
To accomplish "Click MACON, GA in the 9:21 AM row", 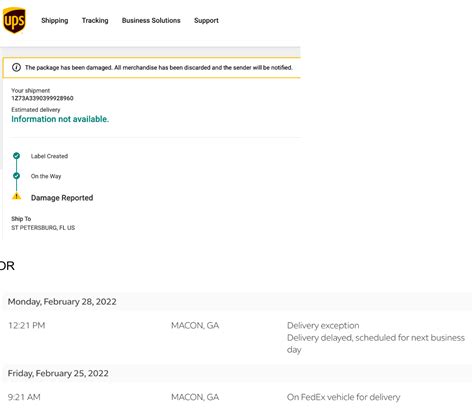I will pyautogui.click(x=195, y=397).
